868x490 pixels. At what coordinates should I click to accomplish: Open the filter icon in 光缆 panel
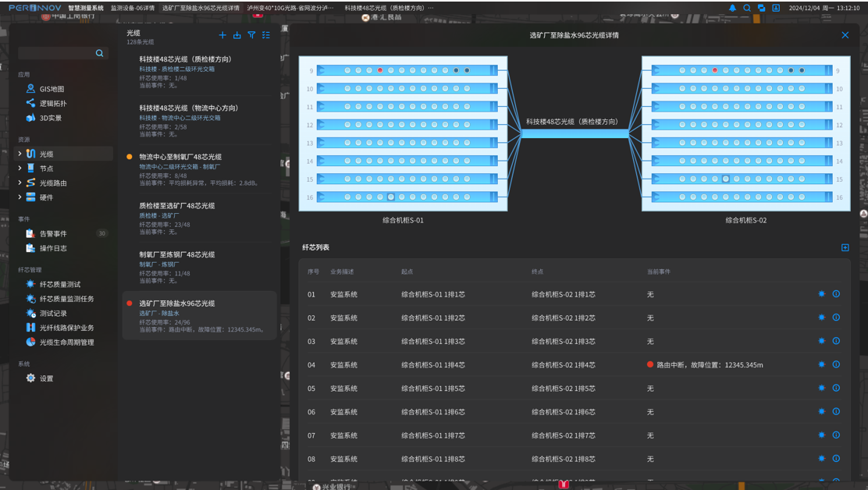click(251, 35)
